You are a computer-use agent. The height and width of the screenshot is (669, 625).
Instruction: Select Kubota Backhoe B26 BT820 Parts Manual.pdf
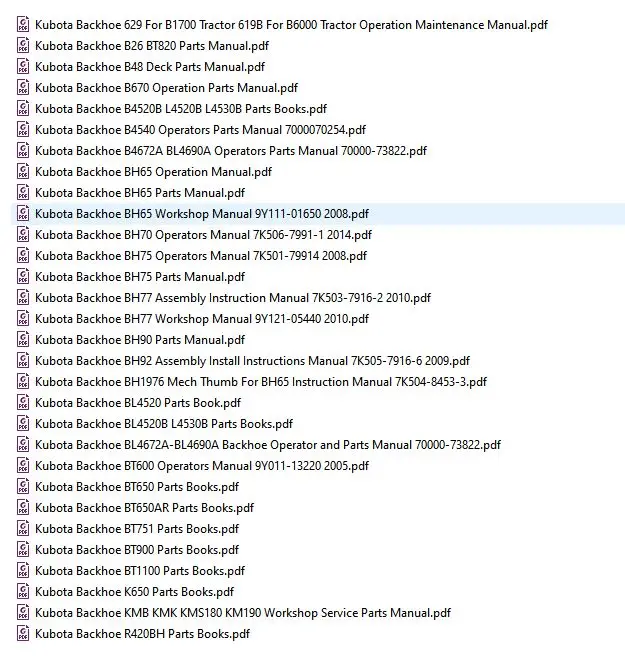pyautogui.click(x=152, y=46)
